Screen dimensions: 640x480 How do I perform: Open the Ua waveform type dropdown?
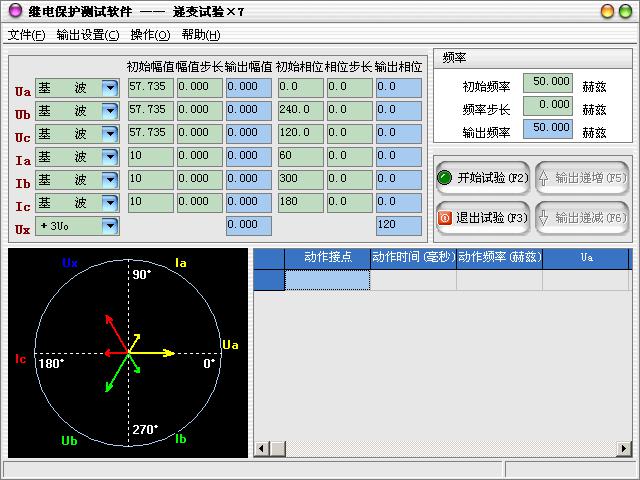coord(109,88)
